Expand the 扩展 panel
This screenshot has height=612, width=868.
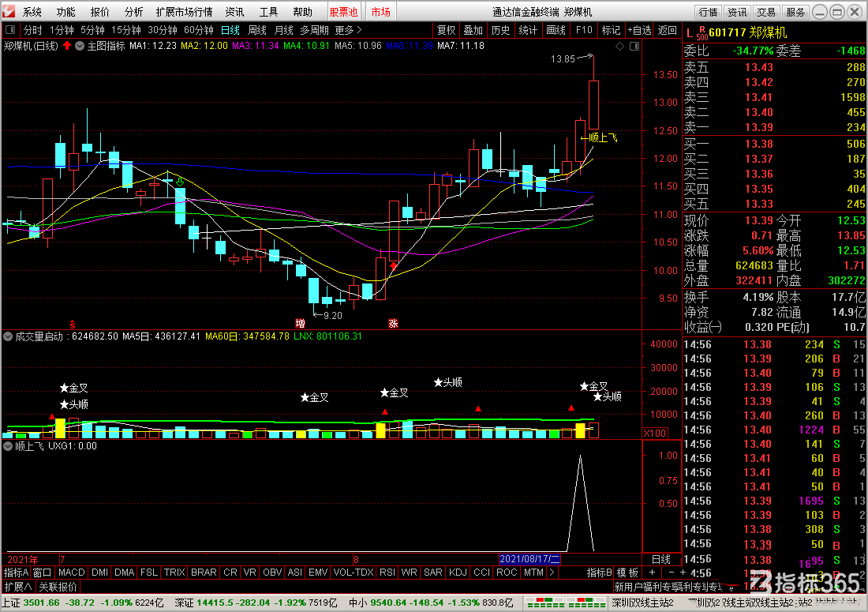click(x=17, y=587)
